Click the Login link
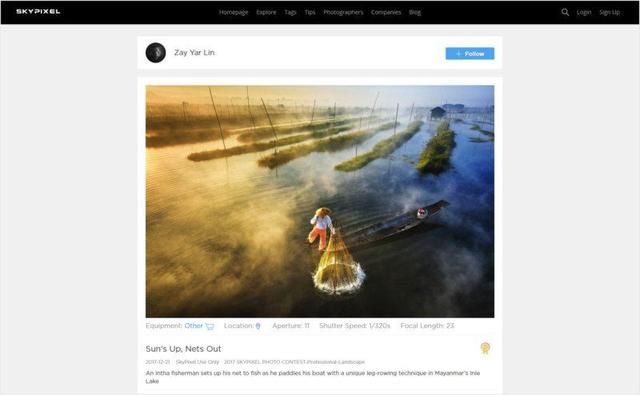640x395 pixels. coord(584,12)
